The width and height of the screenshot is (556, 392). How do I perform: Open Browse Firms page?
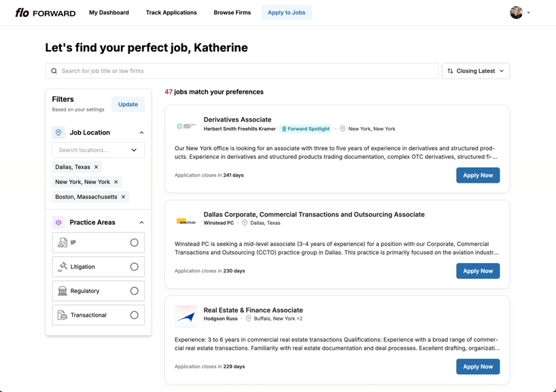pyautogui.click(x=232, y=12)
